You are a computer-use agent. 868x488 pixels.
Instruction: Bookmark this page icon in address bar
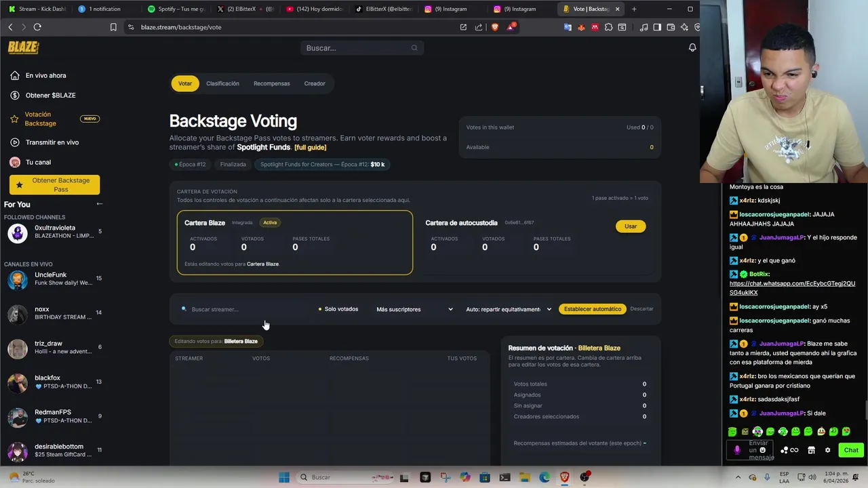(113, 27)
